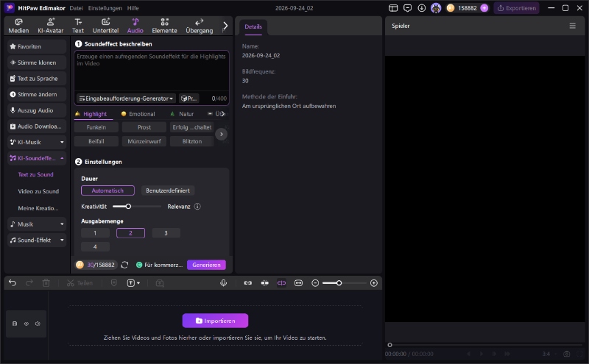
Task: Show next sound presets arrow
Action: tap(222, 134)
